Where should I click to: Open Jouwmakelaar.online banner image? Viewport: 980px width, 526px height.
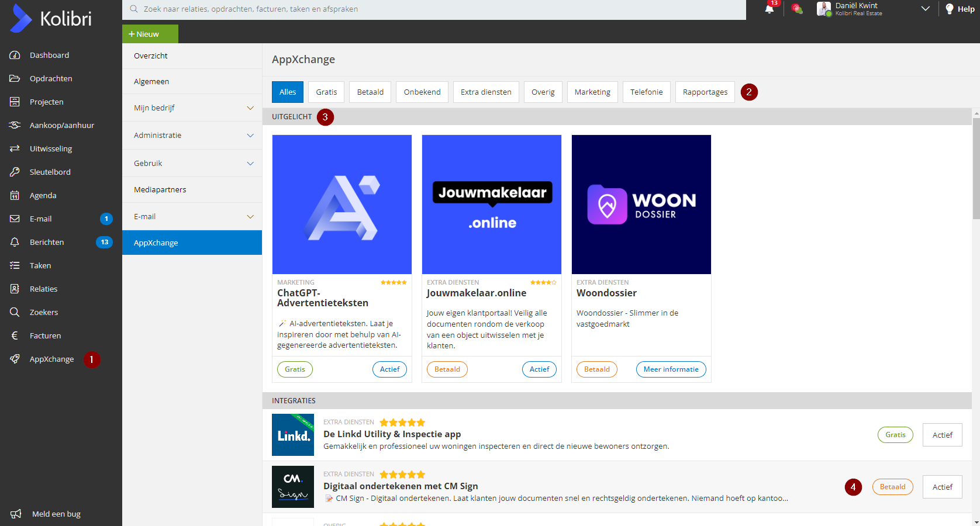point(492,205)
